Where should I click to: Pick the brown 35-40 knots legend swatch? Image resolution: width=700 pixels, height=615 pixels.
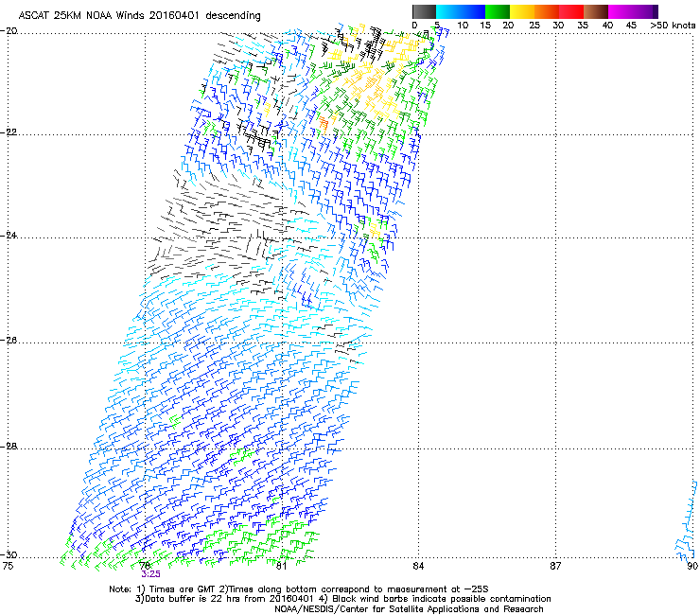(x=596, y=11)
